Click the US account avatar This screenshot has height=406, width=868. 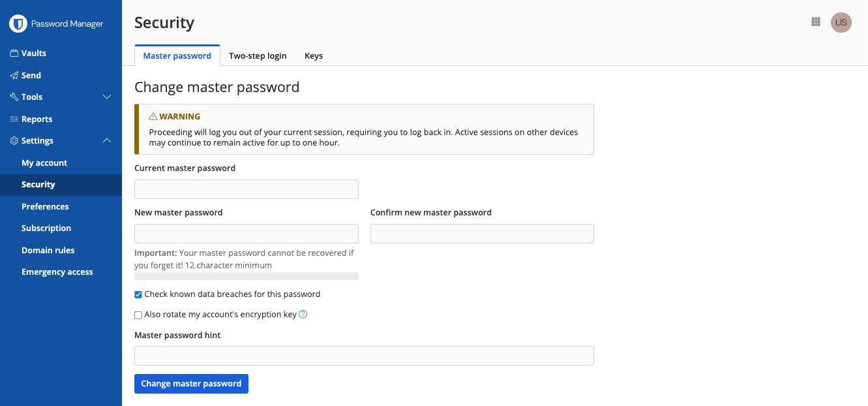click(x=841, y=22)
